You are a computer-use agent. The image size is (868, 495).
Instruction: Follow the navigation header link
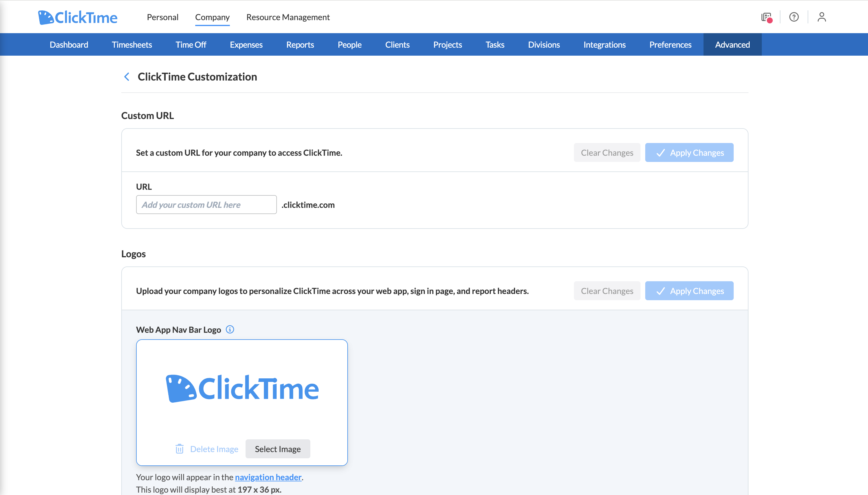click(268, 477)
